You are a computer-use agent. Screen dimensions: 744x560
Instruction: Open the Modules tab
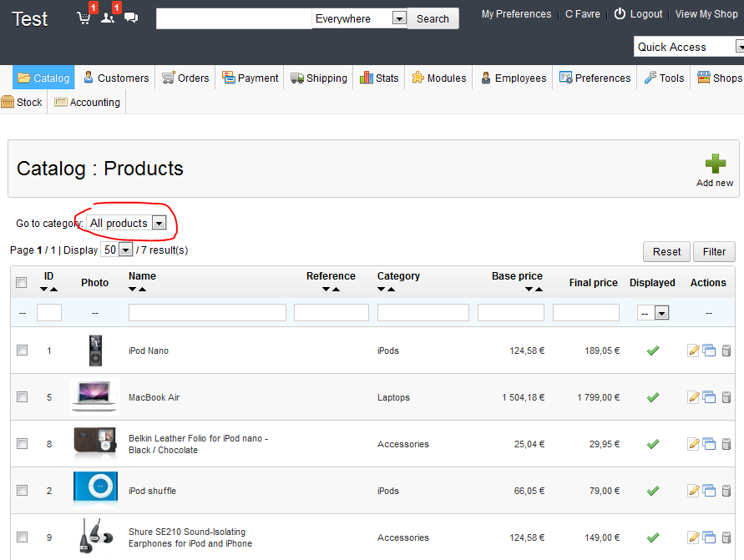click(x=439, y=78)
